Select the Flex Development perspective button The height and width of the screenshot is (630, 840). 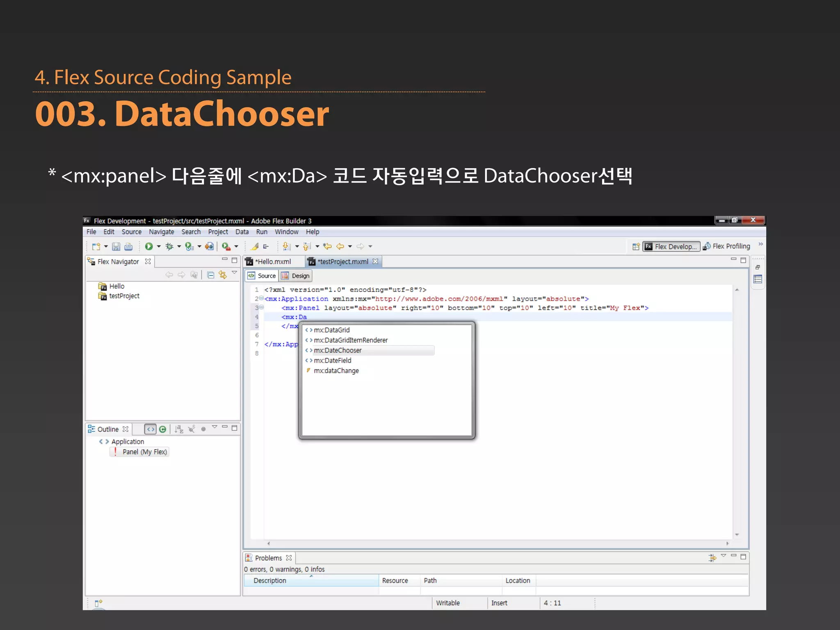(671, 247)
